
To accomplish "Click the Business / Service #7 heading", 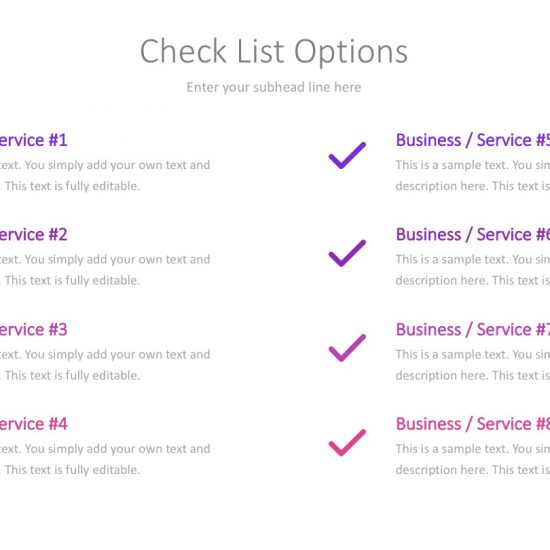I will (473, 329).
